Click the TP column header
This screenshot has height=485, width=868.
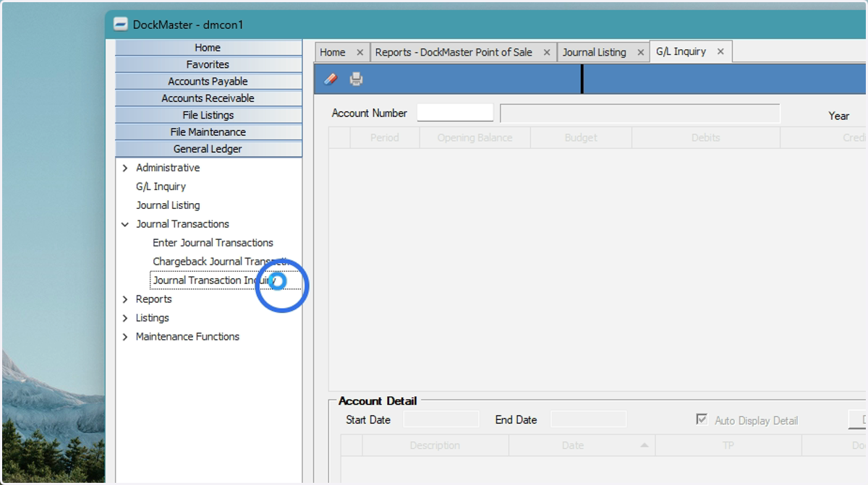tap(728, 445)
